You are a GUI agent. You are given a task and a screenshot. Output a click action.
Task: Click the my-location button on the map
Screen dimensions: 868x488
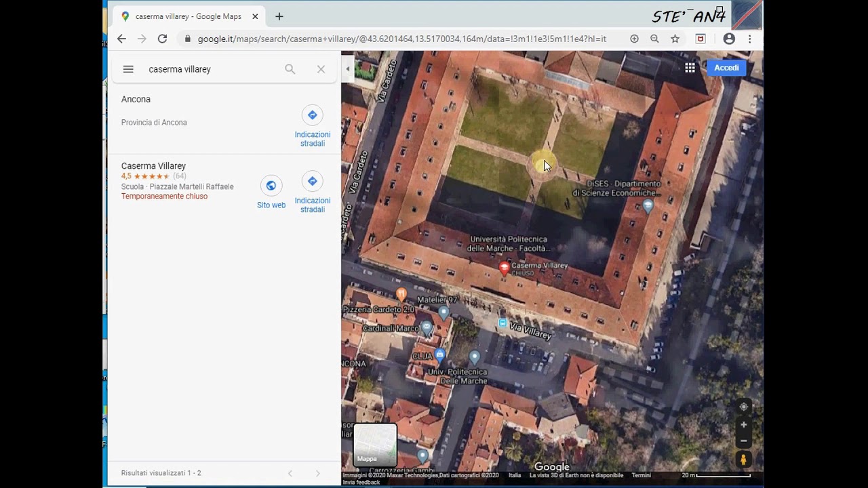click(x=743, y=407)
